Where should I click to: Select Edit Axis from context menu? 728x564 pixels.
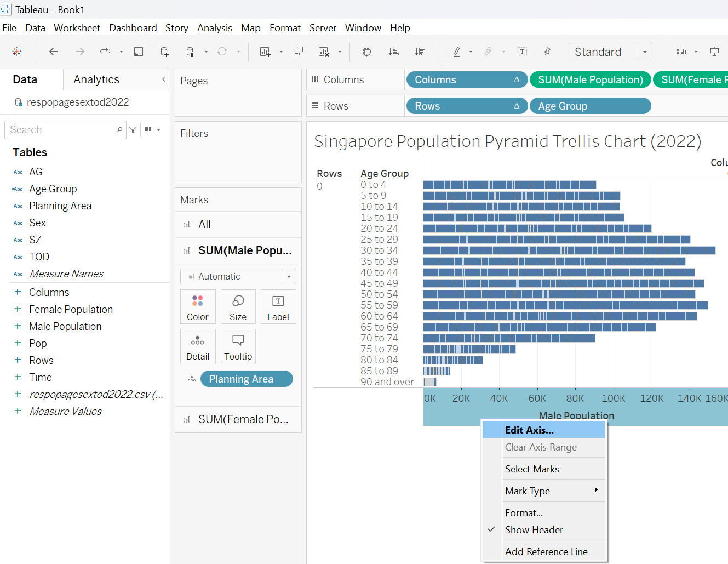point(529,430)
